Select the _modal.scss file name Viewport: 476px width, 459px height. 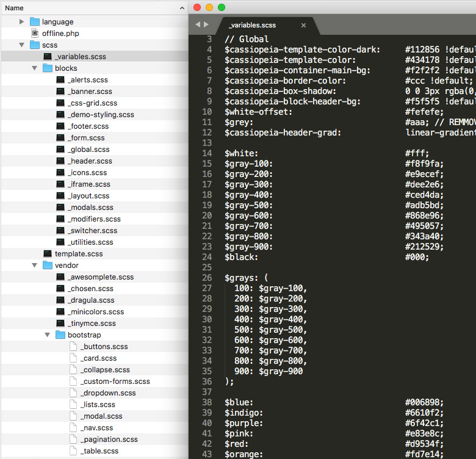[x=101, y=416]
